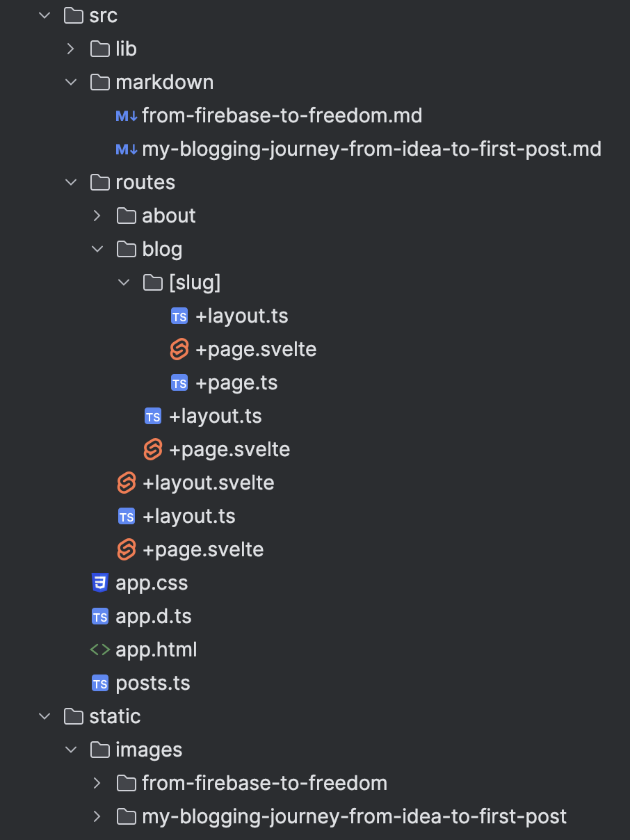Open from-firebase-to-freedom.md

click(282, 115)
